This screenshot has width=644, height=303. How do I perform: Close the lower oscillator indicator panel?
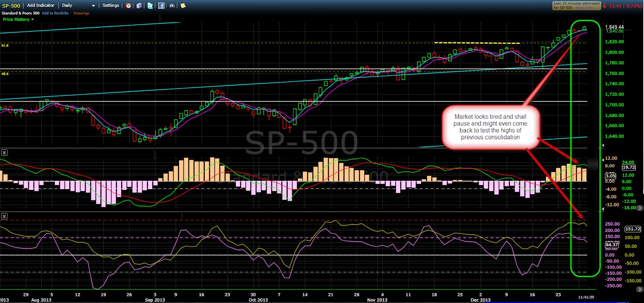4,216
